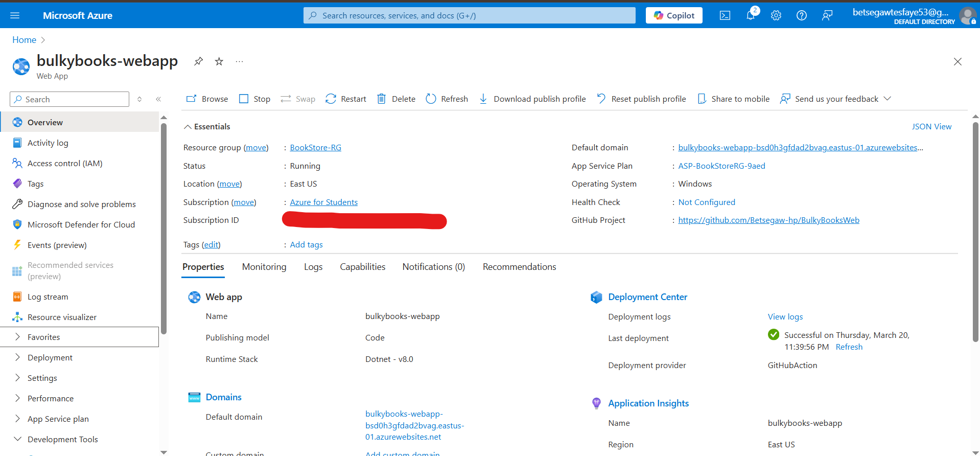Add bulkybooks-webapp to favorites with star
Viewport: 980px width, 456px height.
click(x=219, y=61)
